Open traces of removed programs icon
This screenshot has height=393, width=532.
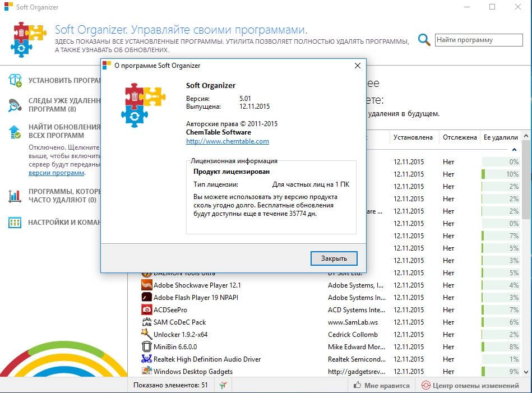tap(15, 105)
